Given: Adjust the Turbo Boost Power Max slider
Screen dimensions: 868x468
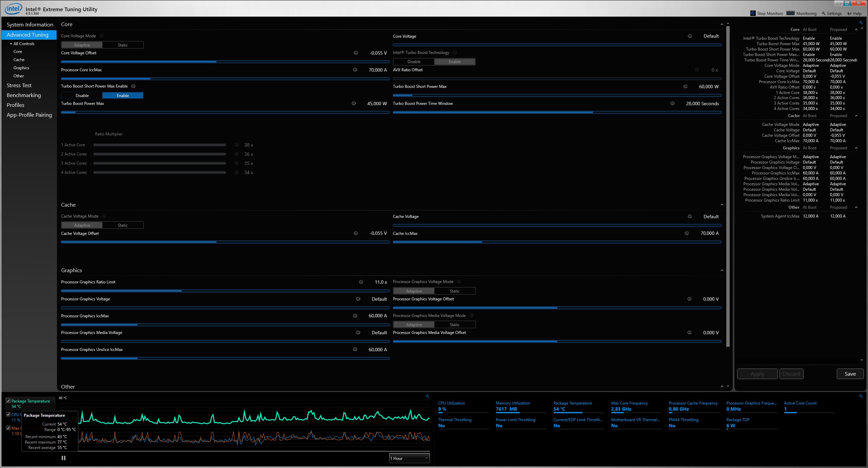Looking at the screenshot, I should pyautogui.click(x=225, y=112).
